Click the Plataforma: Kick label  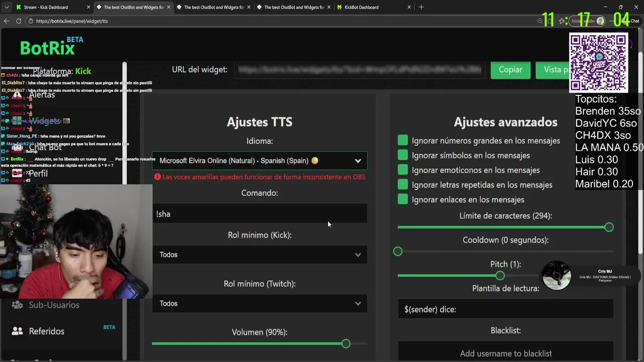pyautogui.click(x=62, y=71)
